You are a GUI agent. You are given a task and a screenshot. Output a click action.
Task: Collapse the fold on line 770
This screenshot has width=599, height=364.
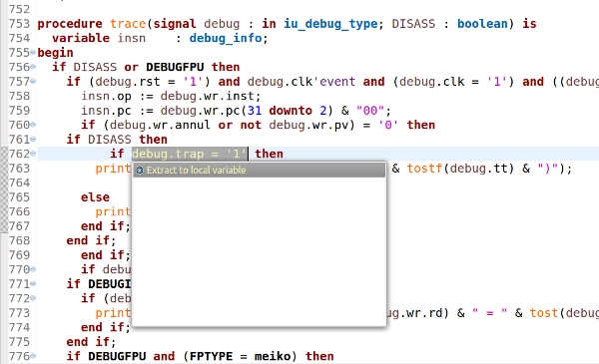click(x=33, y=269)
